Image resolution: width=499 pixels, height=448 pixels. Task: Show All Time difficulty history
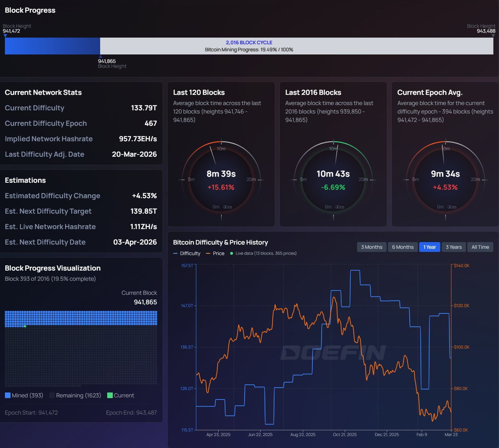(480, 247)
